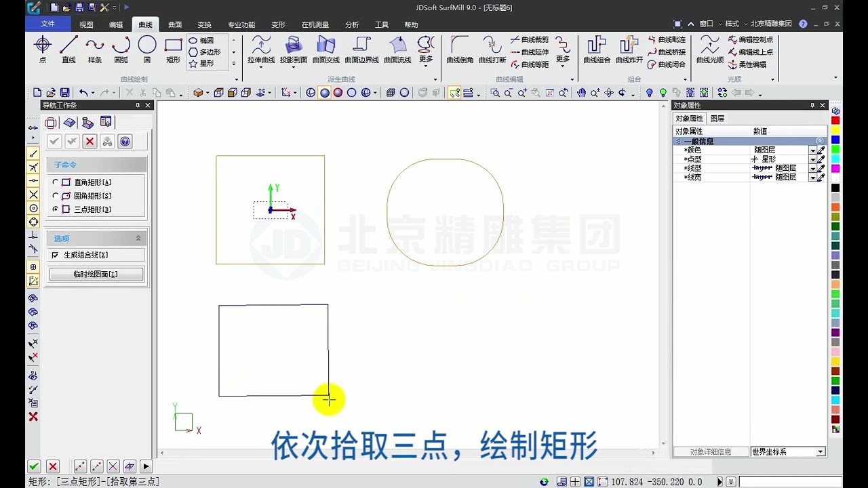
Task: Select the 曲线炸开 curve explode tool
Action: pos(629,50)
